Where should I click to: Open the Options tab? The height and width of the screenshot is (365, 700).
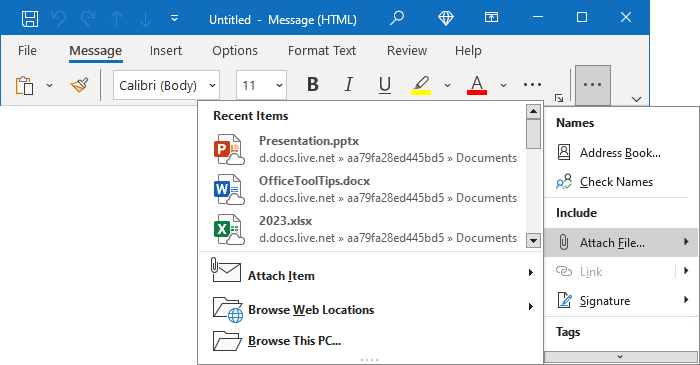click(235, 50)
